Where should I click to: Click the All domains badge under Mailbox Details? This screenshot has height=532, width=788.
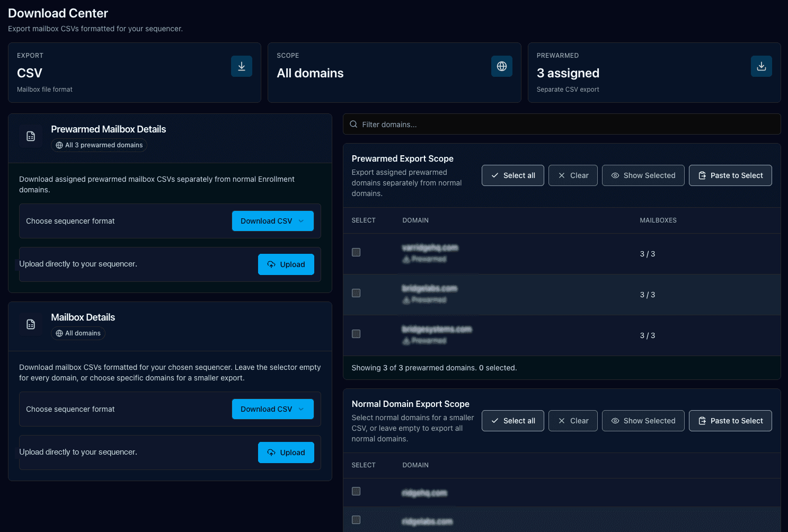click(x=78, y=333)
